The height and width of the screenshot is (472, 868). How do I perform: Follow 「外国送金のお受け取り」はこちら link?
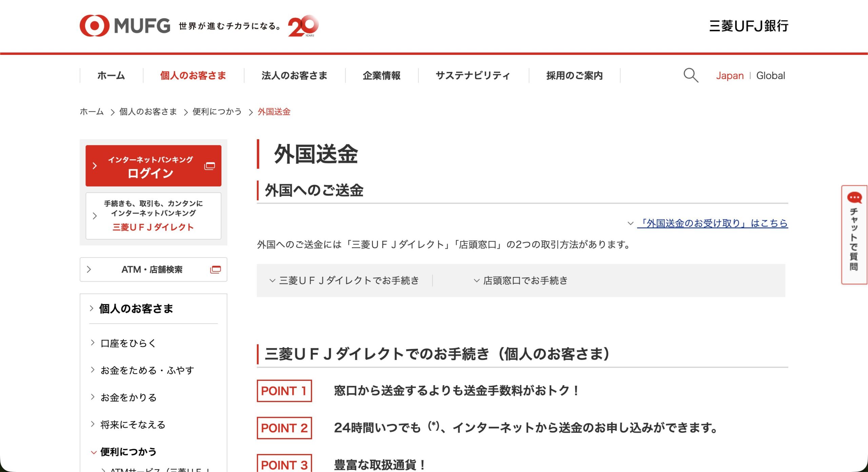712,223
